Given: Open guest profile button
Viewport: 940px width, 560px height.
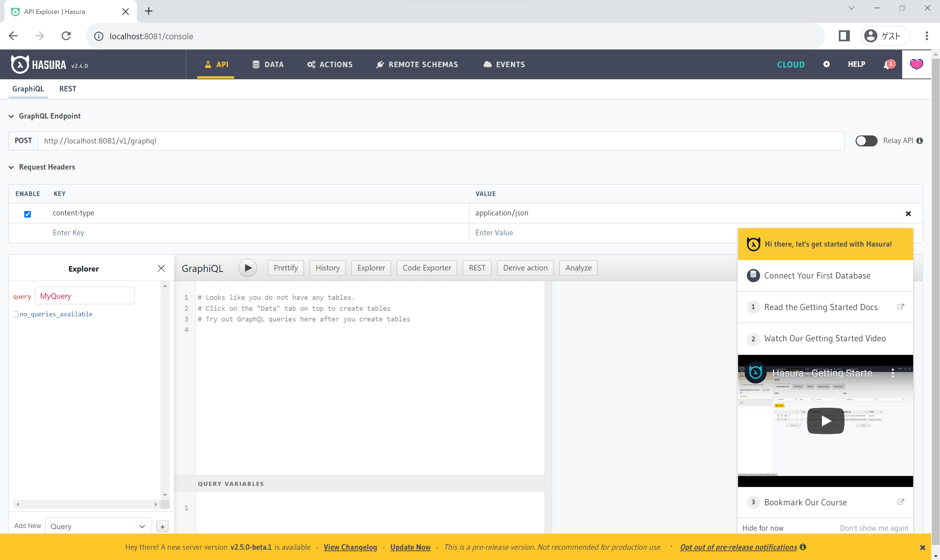Looking at the screenshot, I should 885,36.
